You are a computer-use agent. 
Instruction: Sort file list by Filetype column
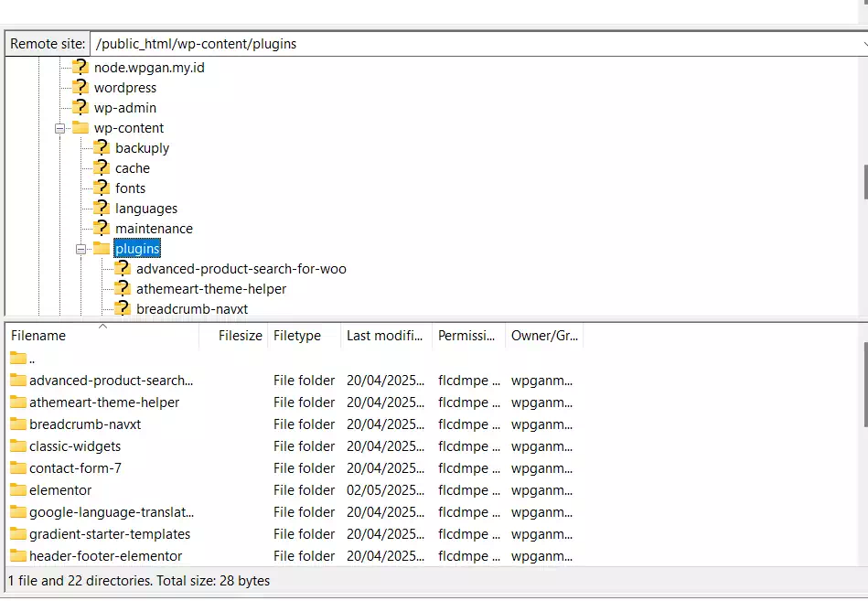point(305,336)
